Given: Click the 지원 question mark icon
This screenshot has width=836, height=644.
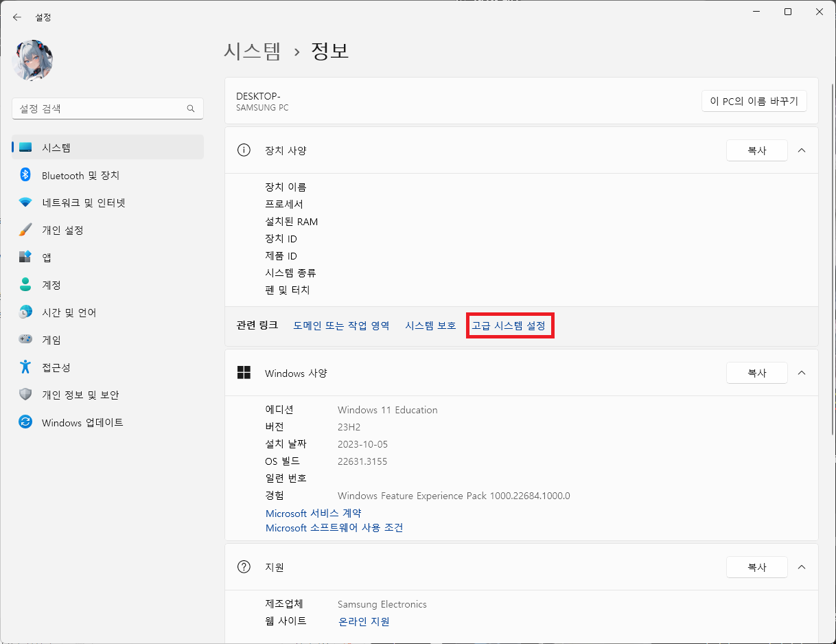Looking at the screenshot, I should tap(244, 567).
